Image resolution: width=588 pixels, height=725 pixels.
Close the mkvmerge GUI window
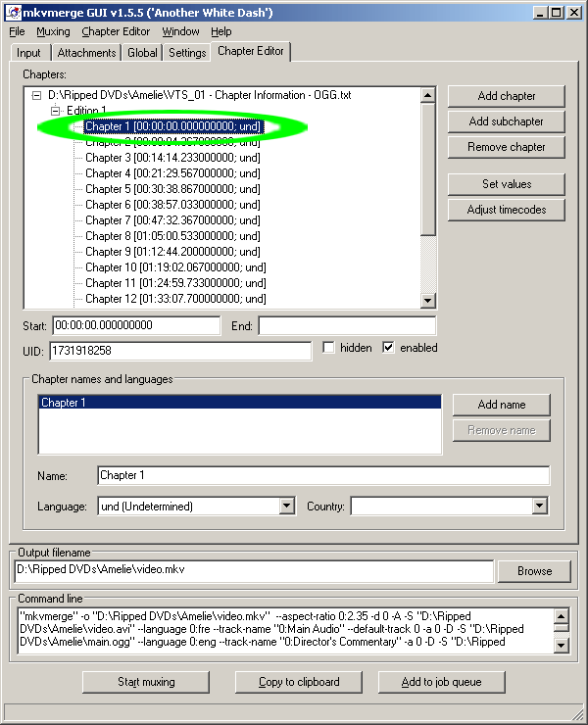574,13
